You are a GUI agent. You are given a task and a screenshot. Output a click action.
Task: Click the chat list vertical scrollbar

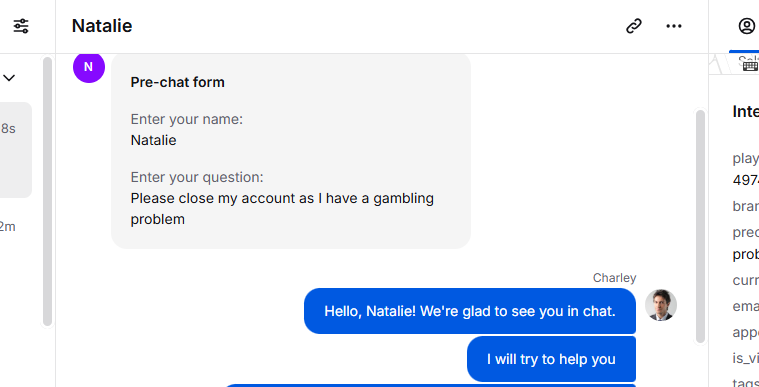(47, 191)
